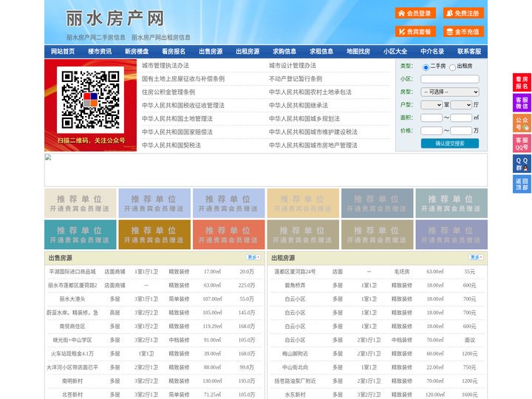This screenshot has height=399, width=532.
Task: Select the 二手房 radio button
Action: pyautogui.click(x=426, y=67)
